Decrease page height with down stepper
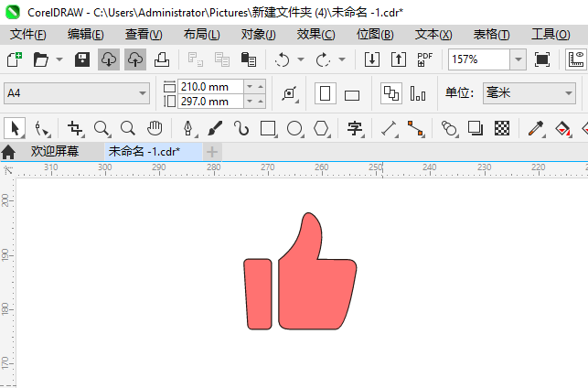 [250, 102]
